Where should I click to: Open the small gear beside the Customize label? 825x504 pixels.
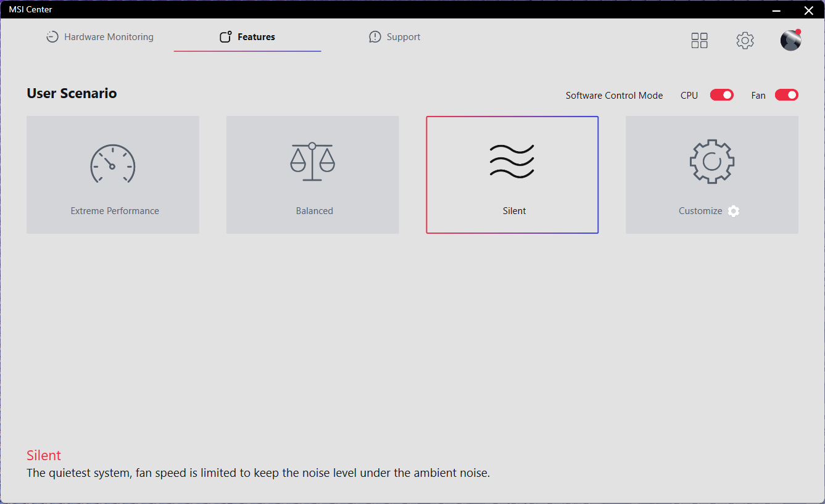click(x=733, y=211)
